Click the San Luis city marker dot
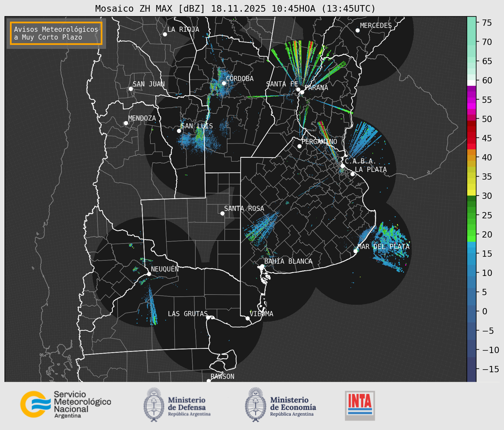 click(179, 131)
